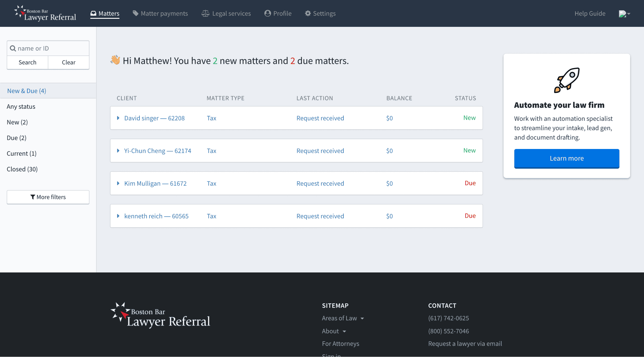Open the Help Guide link
The image size is (644, 357).
click(x=590, y=13)
